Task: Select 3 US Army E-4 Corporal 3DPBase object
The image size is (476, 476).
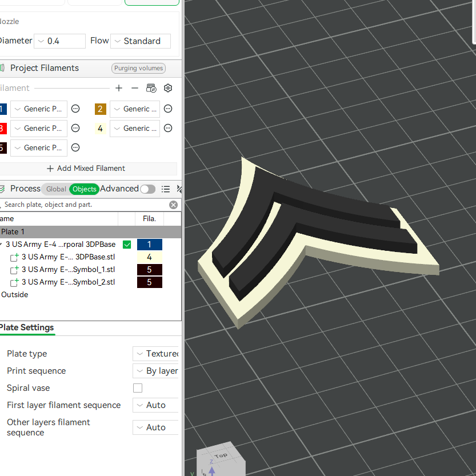Action: [x=61, y=245]
